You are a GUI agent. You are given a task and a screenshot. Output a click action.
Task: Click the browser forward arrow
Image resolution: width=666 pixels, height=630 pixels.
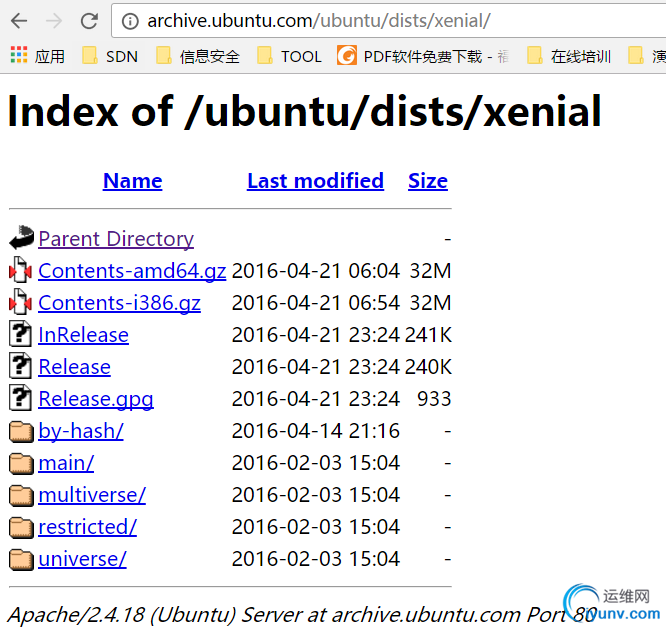click(x=54, y=20)
